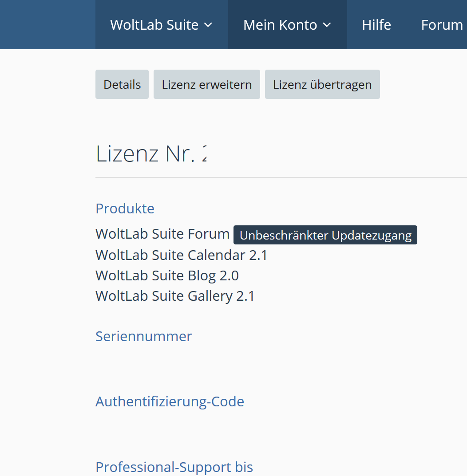Viewport: 467px width, 476px height.
Task: Expand the WoltLab Suite menu chevron
Action: click(208, 25)
